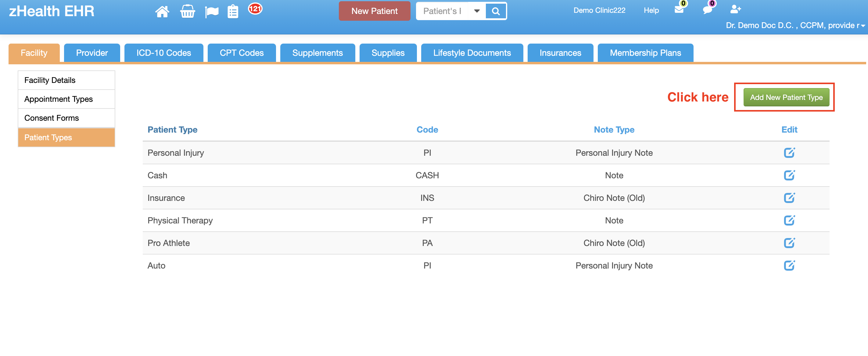This screenshot has height=356, width=868.
Task: Open the mail envelope inbox icon
Action: 679,9
